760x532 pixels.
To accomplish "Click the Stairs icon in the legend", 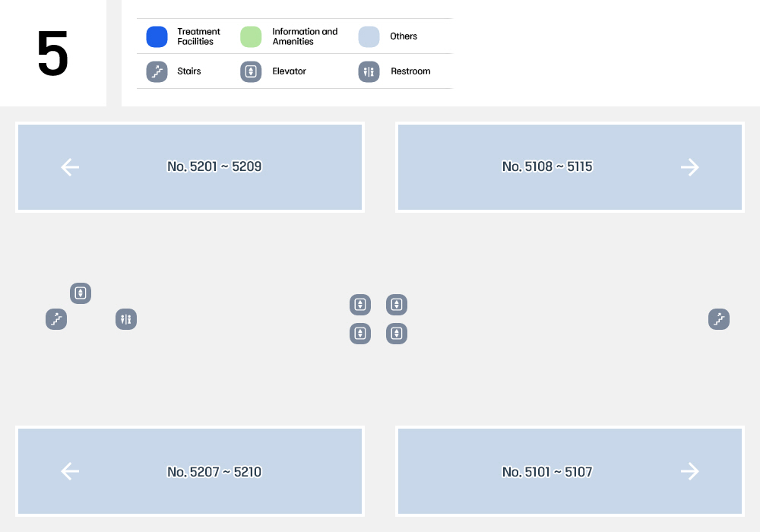I will (157, 71).
